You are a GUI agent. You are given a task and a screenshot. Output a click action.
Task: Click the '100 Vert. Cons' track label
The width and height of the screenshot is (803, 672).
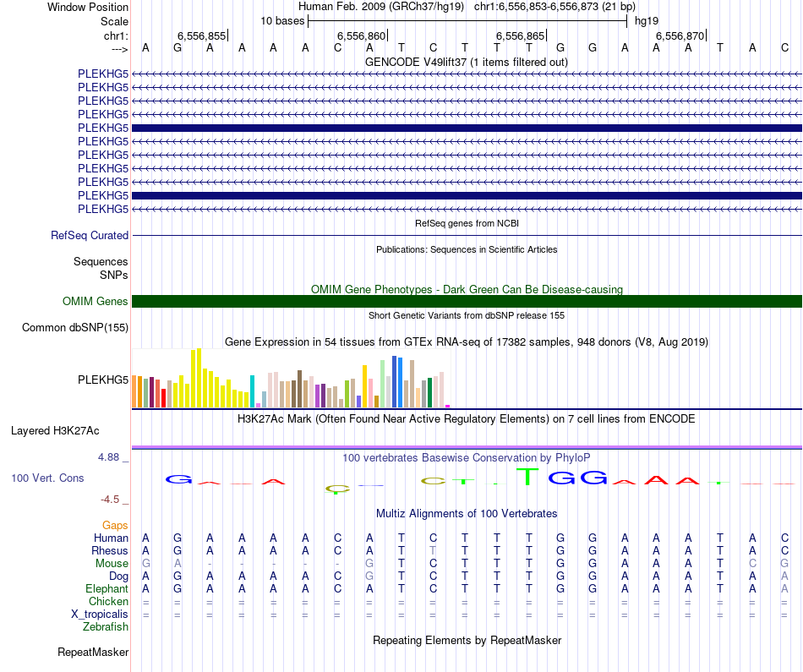point(47,478)
